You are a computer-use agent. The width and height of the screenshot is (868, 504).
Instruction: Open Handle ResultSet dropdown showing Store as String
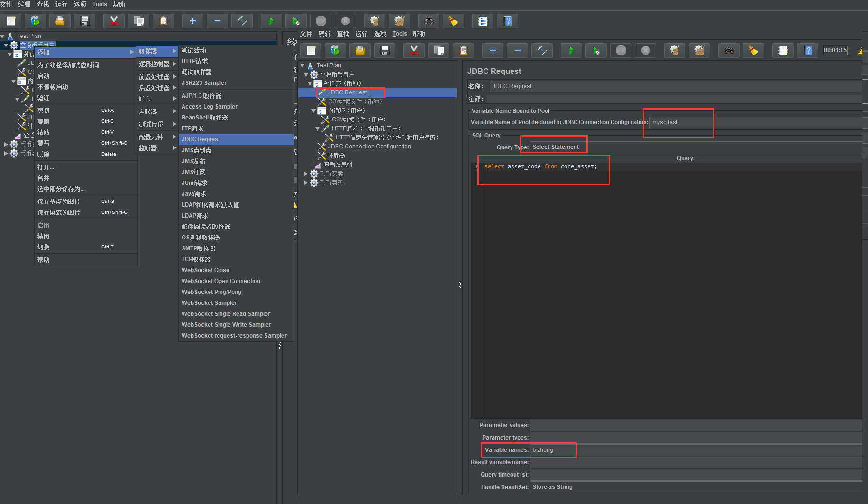pyautogui.click(x=696, y=487)
